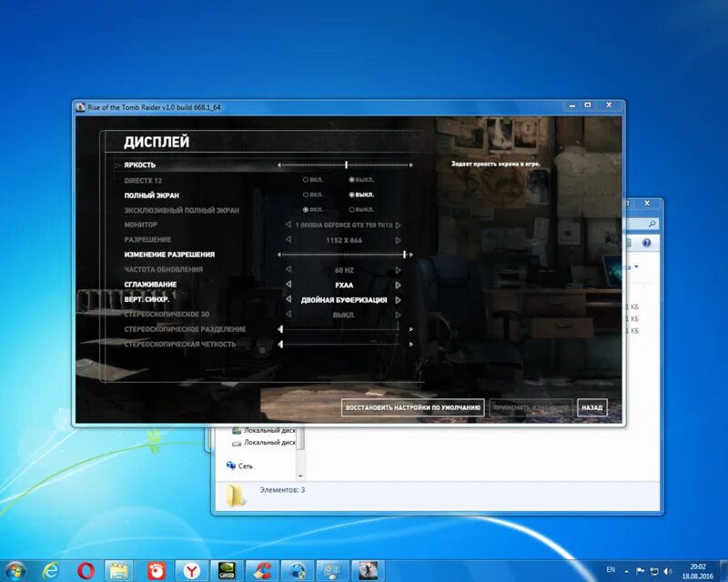Screen dimensions: 728x582
Task: Switch Сглаживание to previous option
Action: pyautogui.click(x=288, y=284)
